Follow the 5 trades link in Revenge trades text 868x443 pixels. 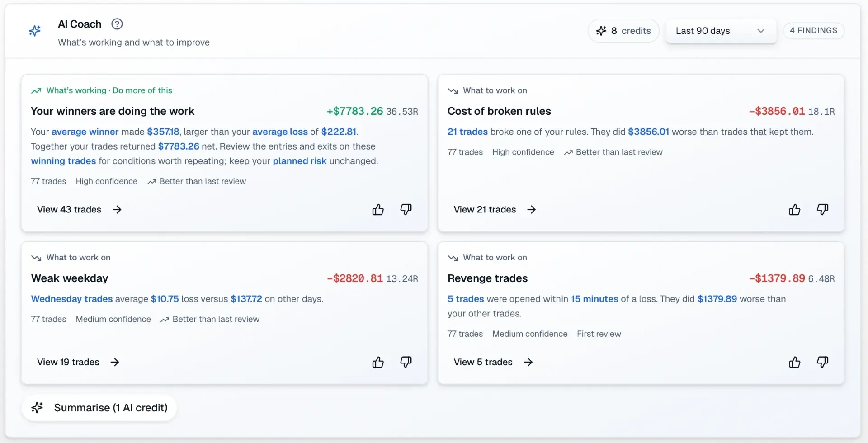(466, 299)
